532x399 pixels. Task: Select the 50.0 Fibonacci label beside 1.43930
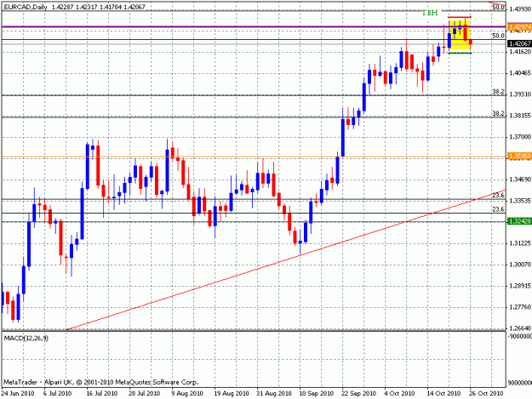[498, 7]
